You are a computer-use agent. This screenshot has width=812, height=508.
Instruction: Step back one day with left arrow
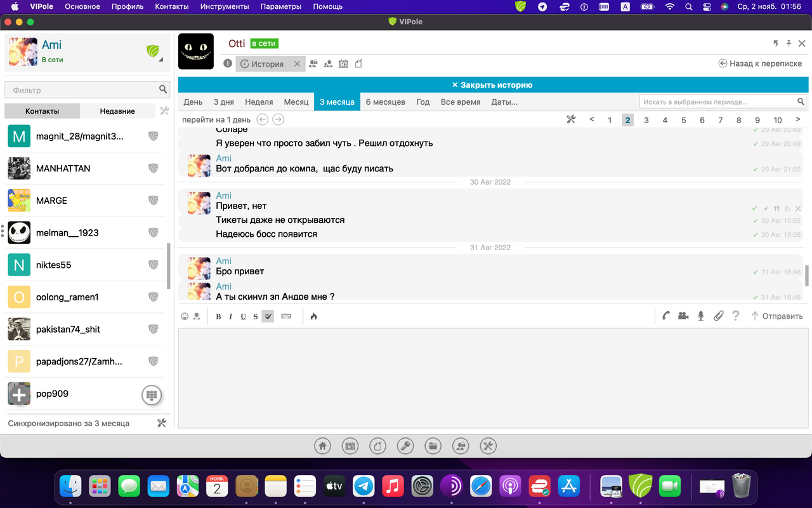click(262, 119)
